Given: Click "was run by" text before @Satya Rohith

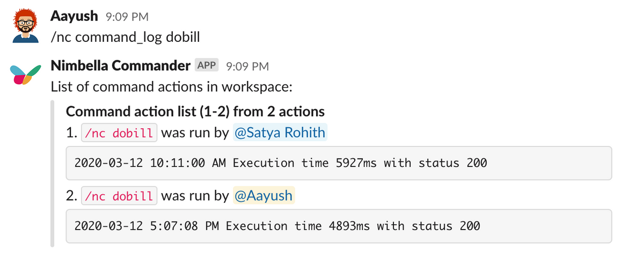Looking at the screenshot, I should 195,133.
